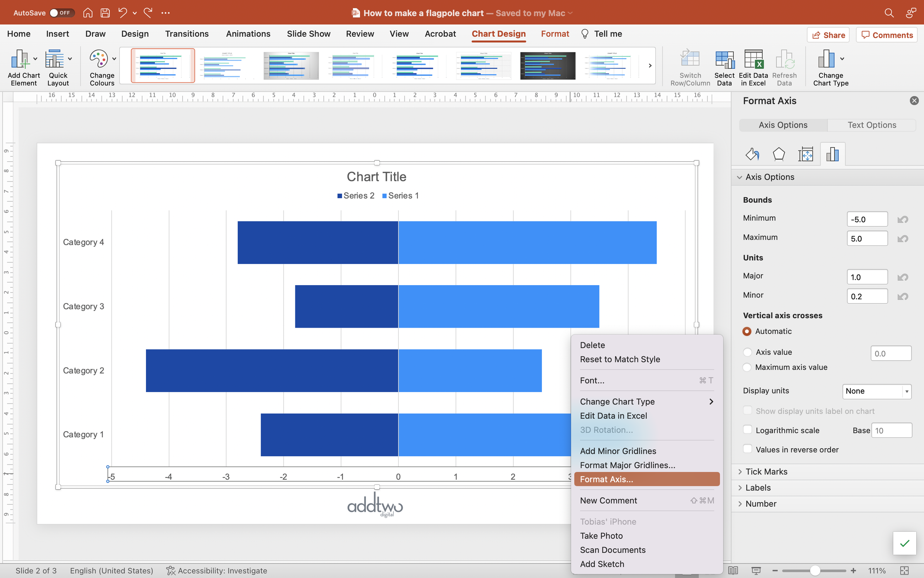Expand the Labels section
The height and width of the screenshot is (578, 924).
[x=758, y=488]
